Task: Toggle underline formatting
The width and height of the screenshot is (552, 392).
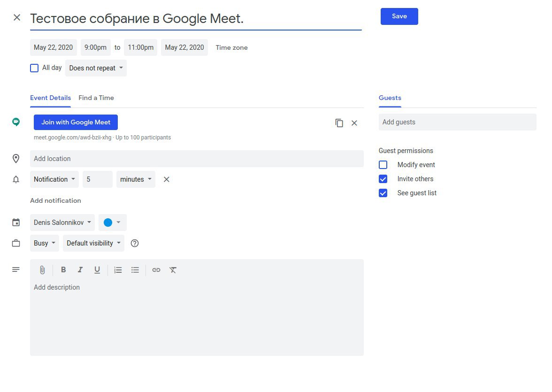Action: click(97, 270)
